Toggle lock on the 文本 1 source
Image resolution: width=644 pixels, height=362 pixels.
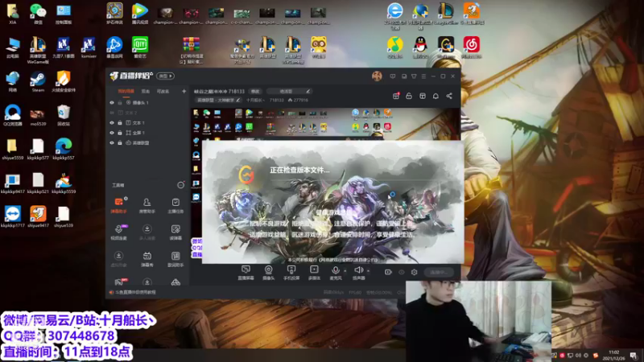tap(120, 123)
